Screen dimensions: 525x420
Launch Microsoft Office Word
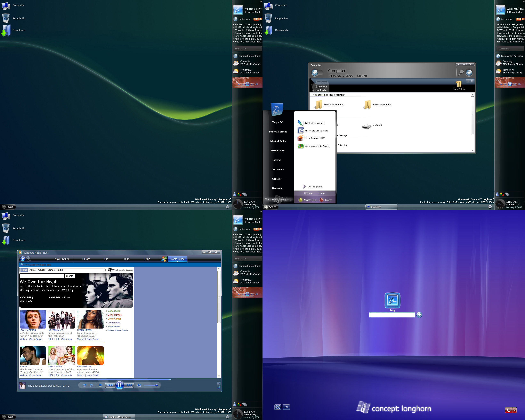click(x=315, y=131)
